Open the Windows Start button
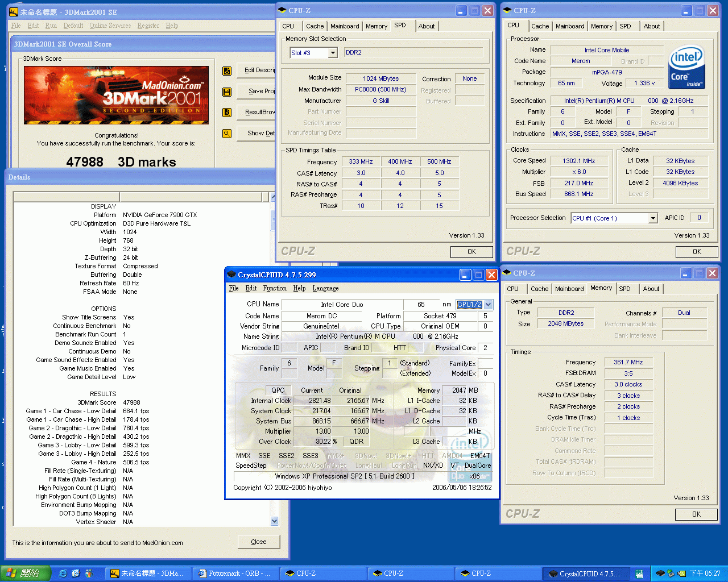 [x=26, y=573]
